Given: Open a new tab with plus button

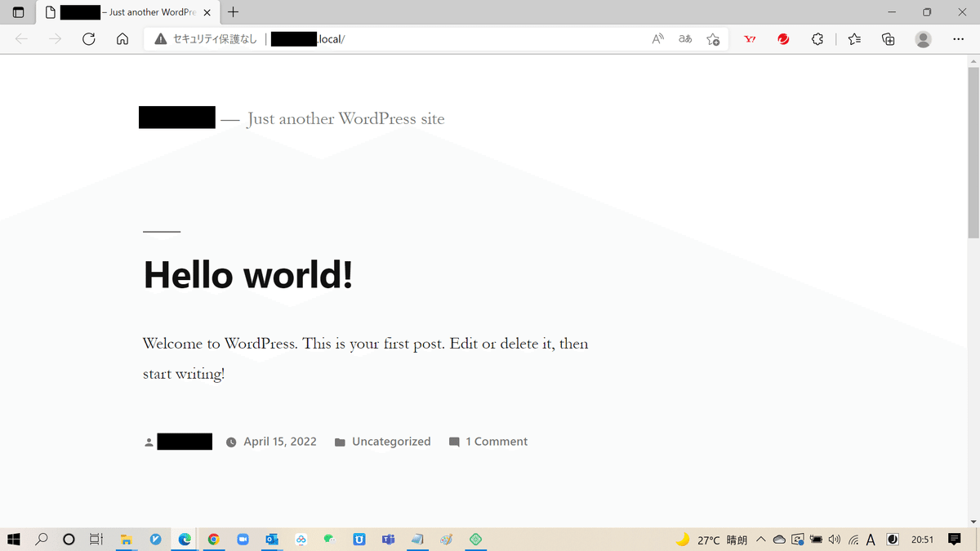Looking at the screenshot, I should coord(234,12).
